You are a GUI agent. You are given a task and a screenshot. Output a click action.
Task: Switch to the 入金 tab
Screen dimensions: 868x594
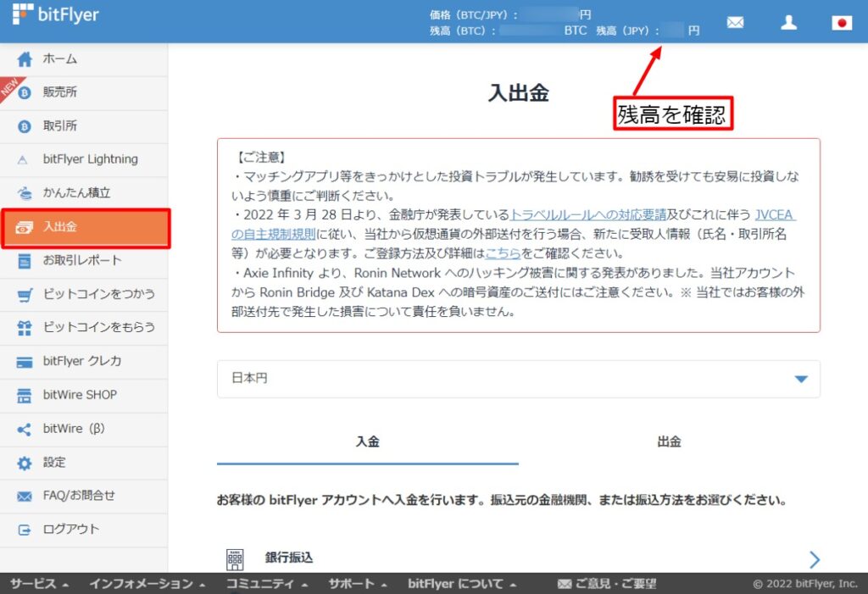pos(368,441)
